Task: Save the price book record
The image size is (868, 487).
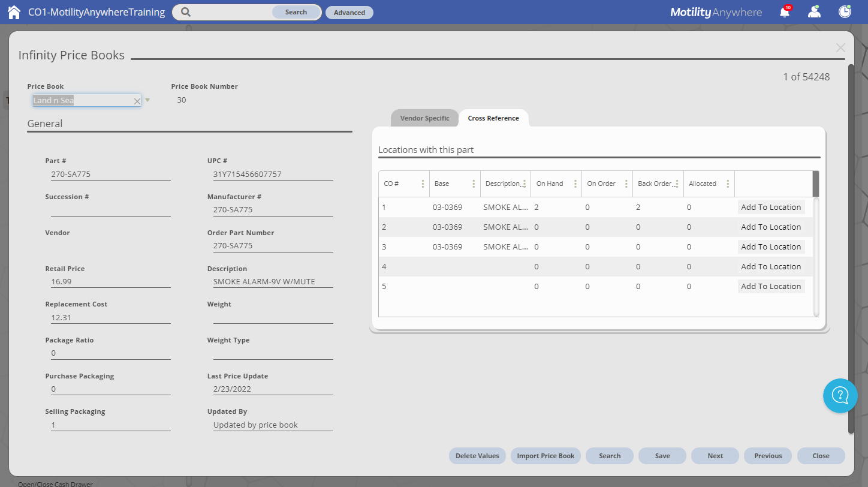Action: tap(662, 456)
